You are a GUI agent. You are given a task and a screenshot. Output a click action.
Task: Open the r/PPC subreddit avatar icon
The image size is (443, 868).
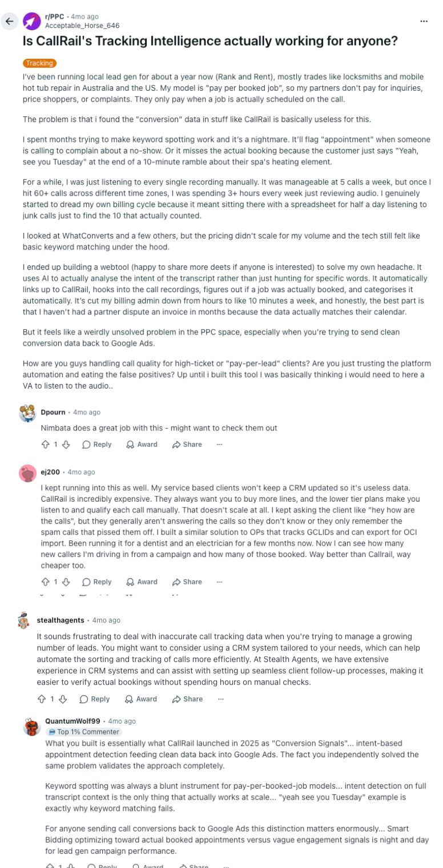[x=31, y=21]
